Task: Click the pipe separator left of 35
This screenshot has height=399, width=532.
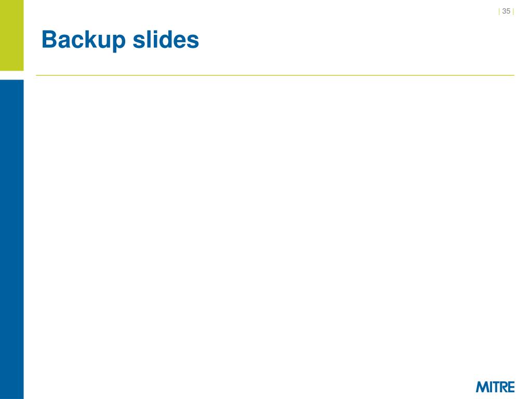Action: (499, 11)
